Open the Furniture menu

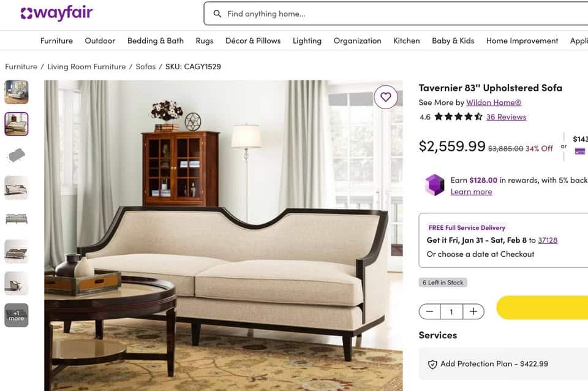click(x=56, y=40)
